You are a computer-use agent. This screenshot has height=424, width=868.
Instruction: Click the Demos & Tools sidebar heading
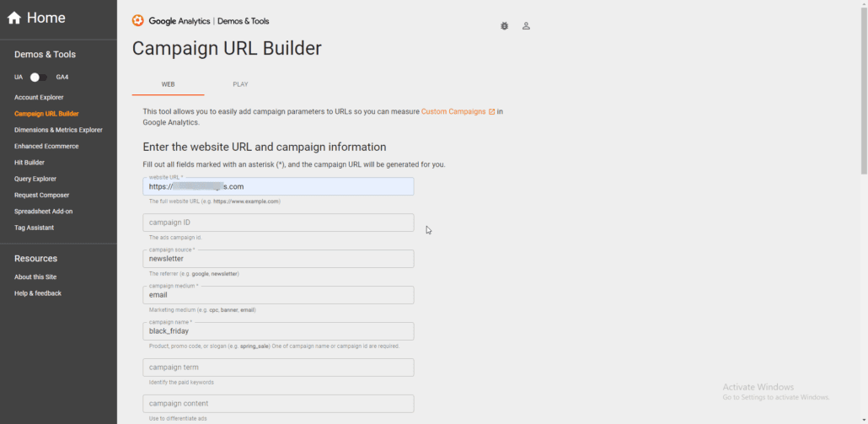pos(45,54)
